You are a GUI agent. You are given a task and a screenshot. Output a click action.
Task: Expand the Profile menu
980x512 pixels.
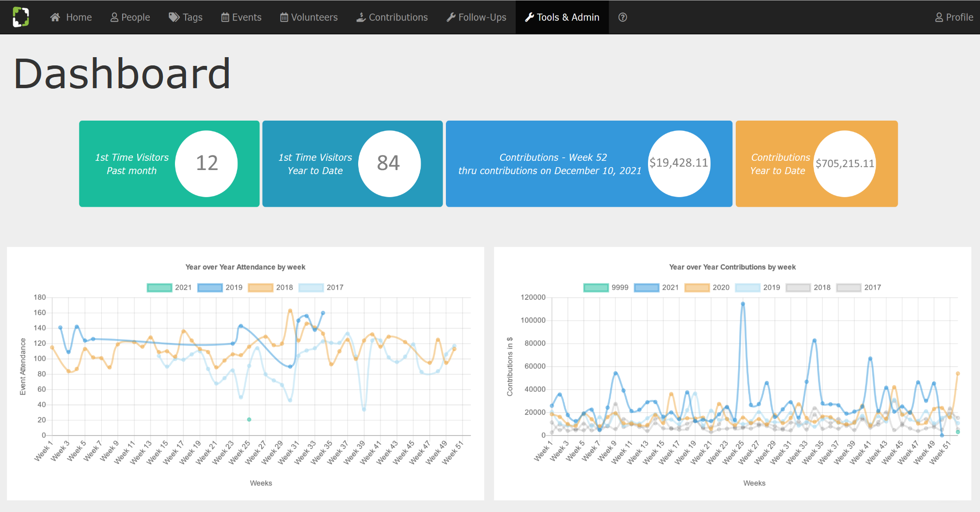954,17
